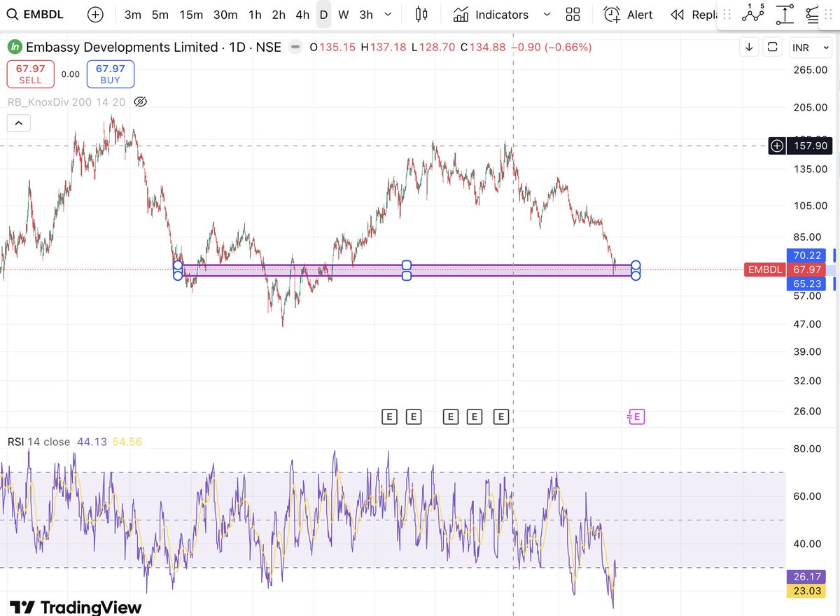Click the EMBDL price label on scale
Screen dimensions: 840x616
(x=764, y=269)
